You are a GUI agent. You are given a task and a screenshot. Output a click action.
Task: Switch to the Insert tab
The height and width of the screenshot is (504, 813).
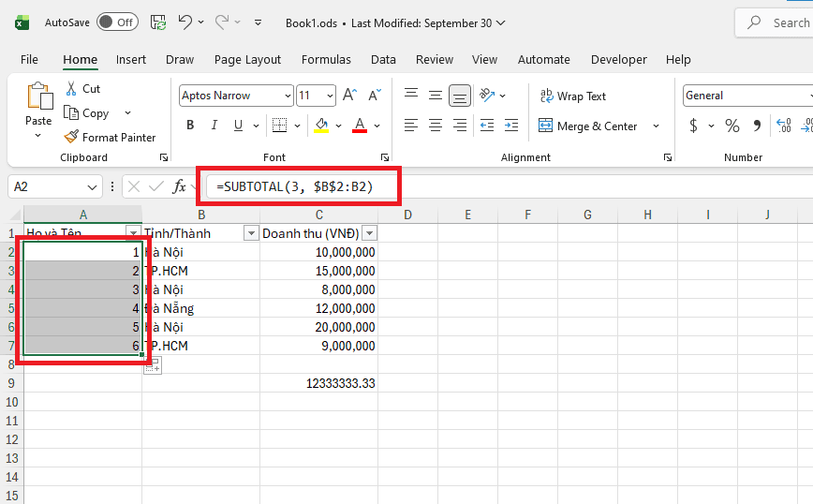click(x=131, y=60)
